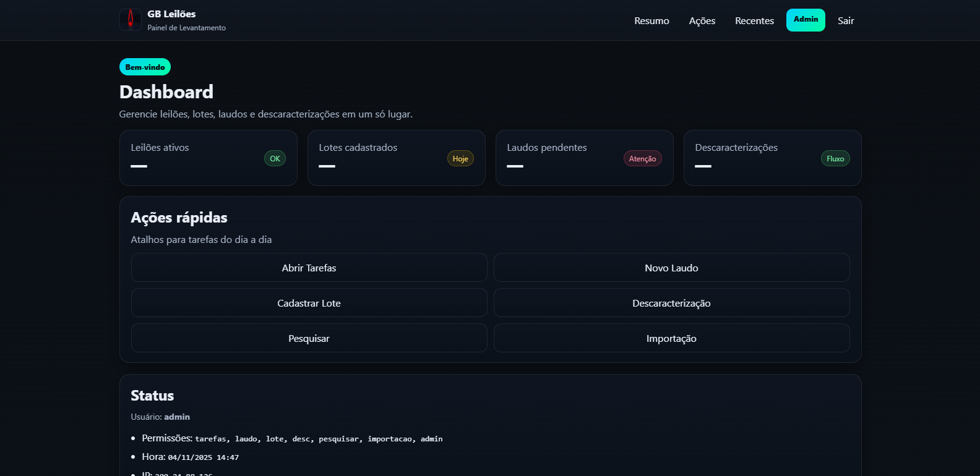Open the Abrir Tarefas shortcut

309,268
